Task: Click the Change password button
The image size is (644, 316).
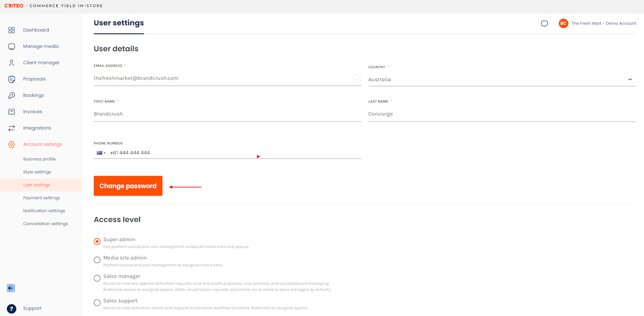Action: [x=128, y=186]
